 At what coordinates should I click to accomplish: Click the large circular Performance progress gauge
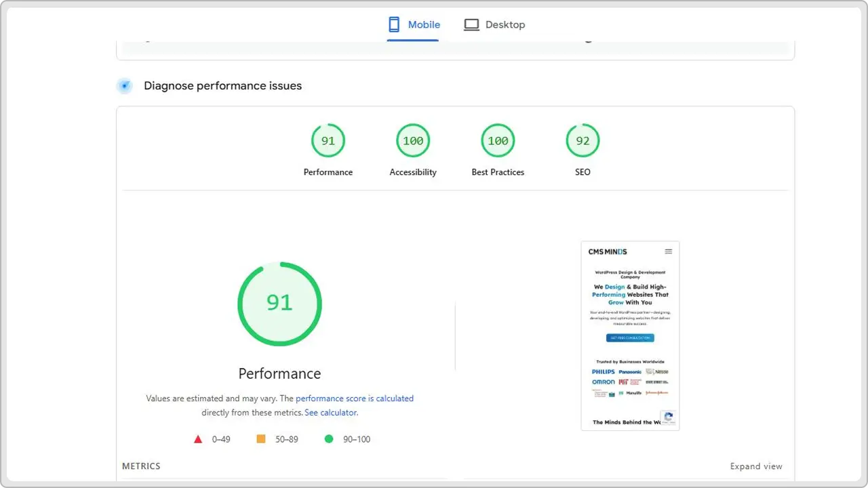(279, 304)
